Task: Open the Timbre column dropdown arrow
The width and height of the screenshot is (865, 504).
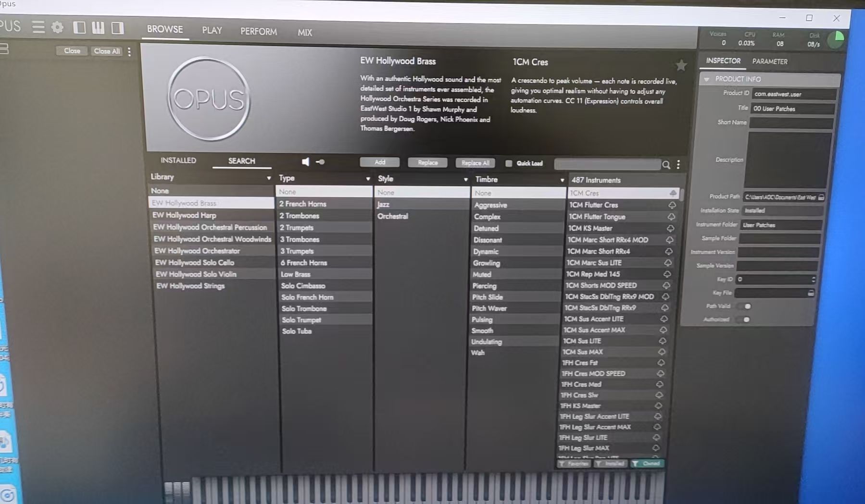Action: point(562,180)
